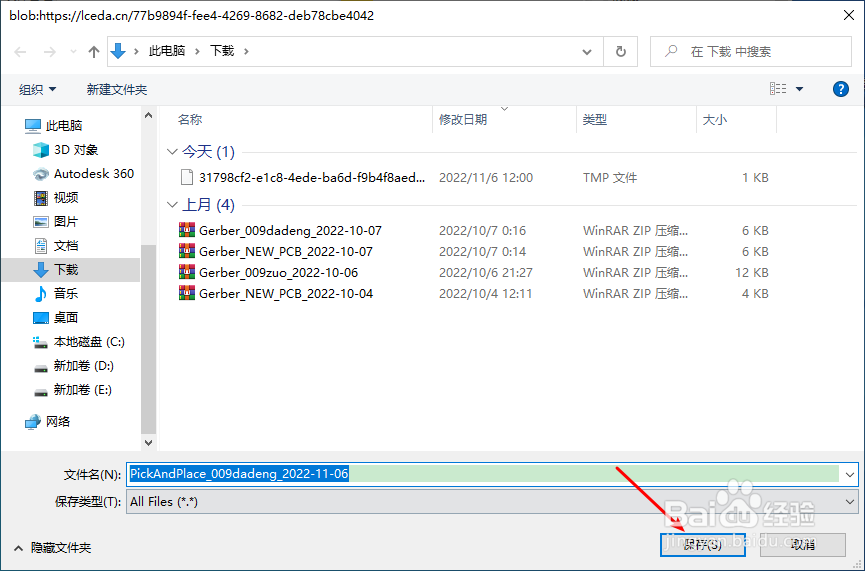Screen dimensions: 865x571
Task: Sort by the 修改日期 column header
Action: [463, 120]
